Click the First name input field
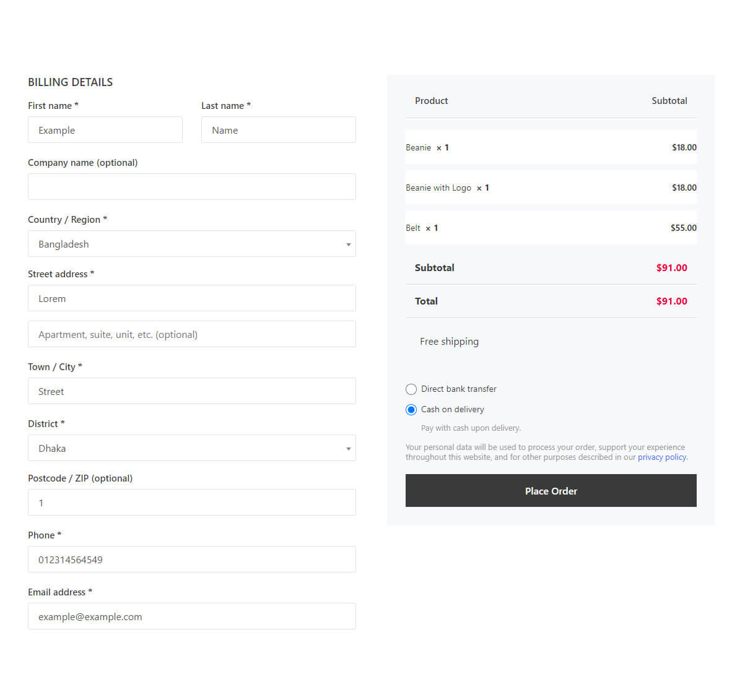The width and height of the screenshot is (732, 700). [x=105, y=130]
